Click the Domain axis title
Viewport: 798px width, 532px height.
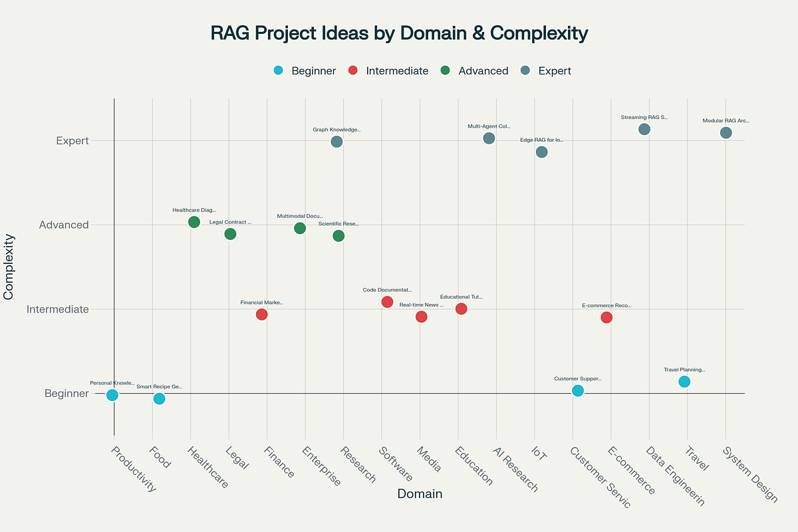tap(420, 494)
